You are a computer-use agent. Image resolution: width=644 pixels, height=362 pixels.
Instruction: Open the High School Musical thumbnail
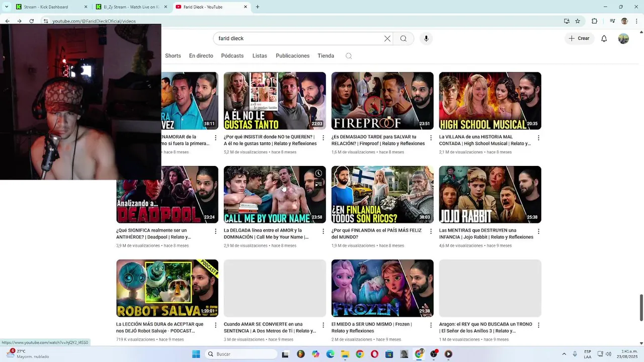click(x=490, y=101)
